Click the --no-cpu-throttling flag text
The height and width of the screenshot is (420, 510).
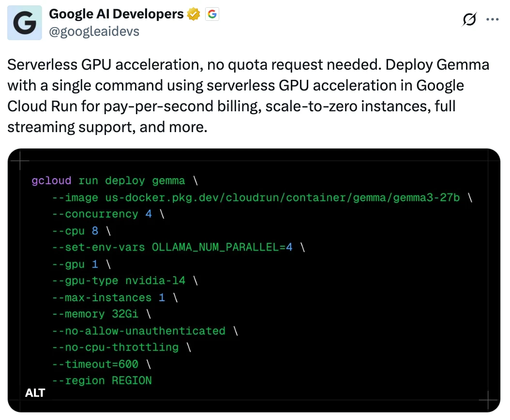click(x=115, y=347)
